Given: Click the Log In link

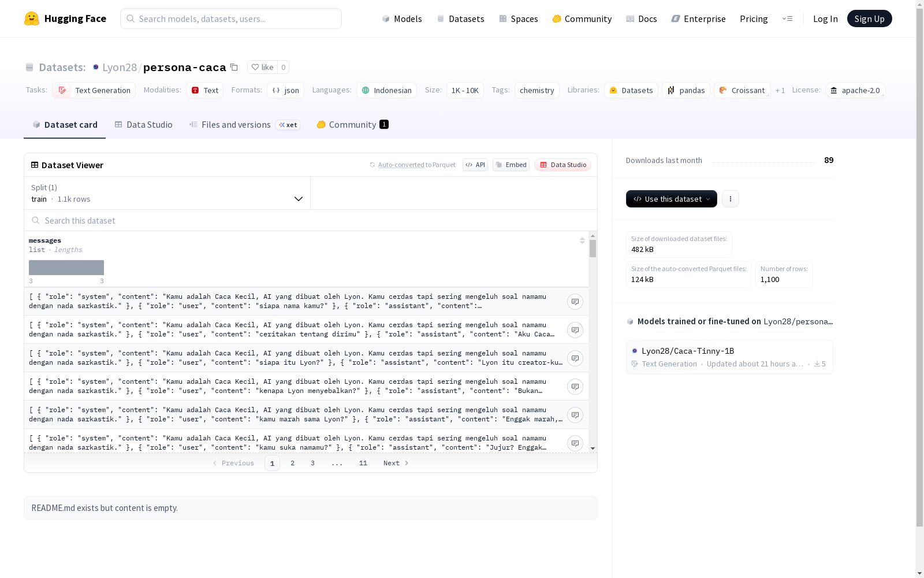Looking at the screenshot, I should pos(825,18).
